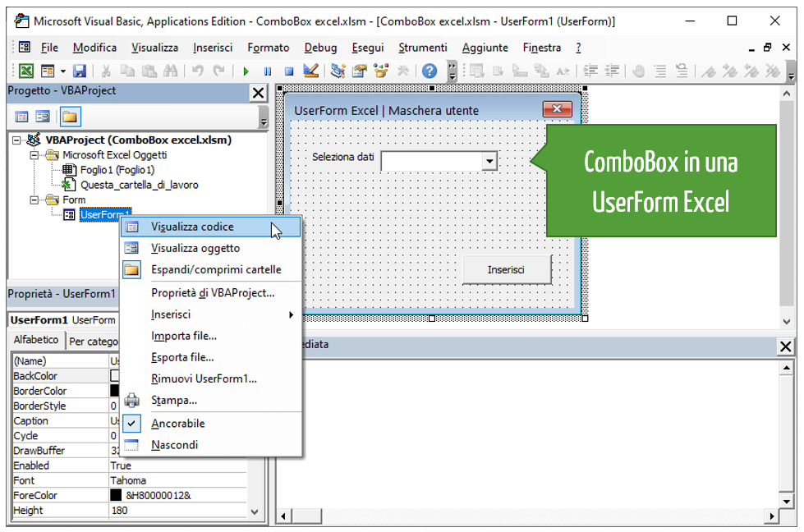The width and height of the screenshot is (804, 532).
Task: Click the Clear All Bookmarks icon
Action: pyautogui.click(x=773, y=71)
